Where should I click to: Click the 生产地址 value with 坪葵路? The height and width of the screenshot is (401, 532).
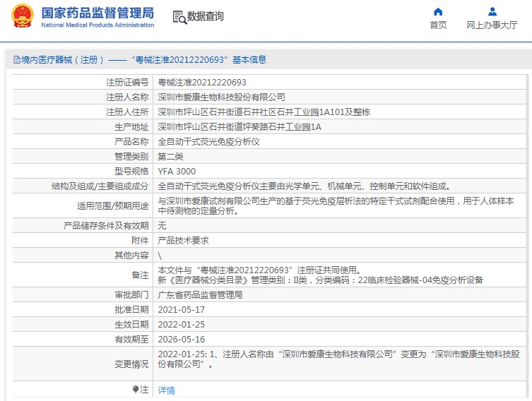(x=240, y=127)
